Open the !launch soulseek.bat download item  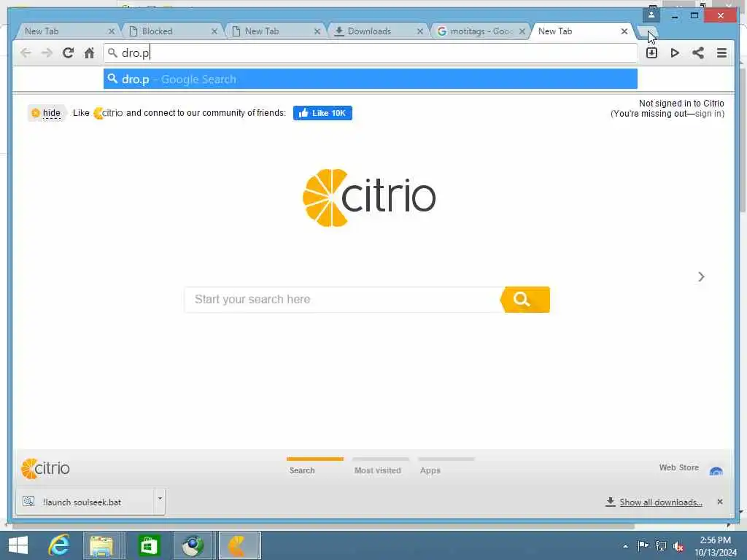[85, 502]
